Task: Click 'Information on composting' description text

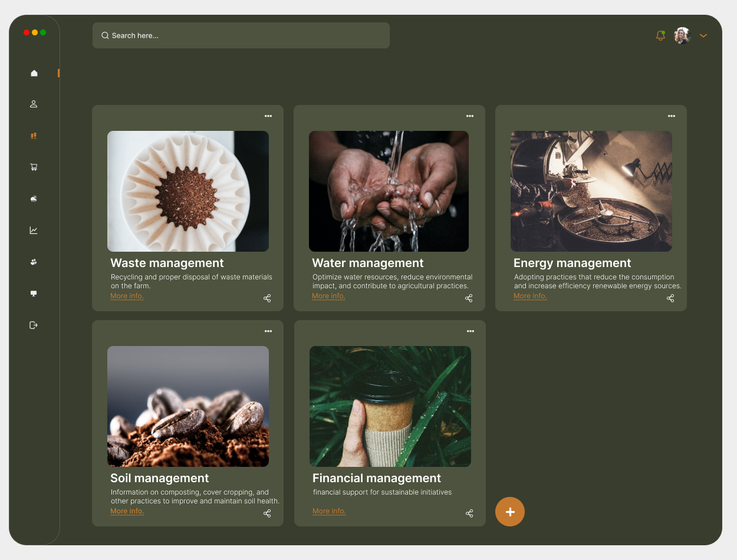Action: (x=195, y=496)
